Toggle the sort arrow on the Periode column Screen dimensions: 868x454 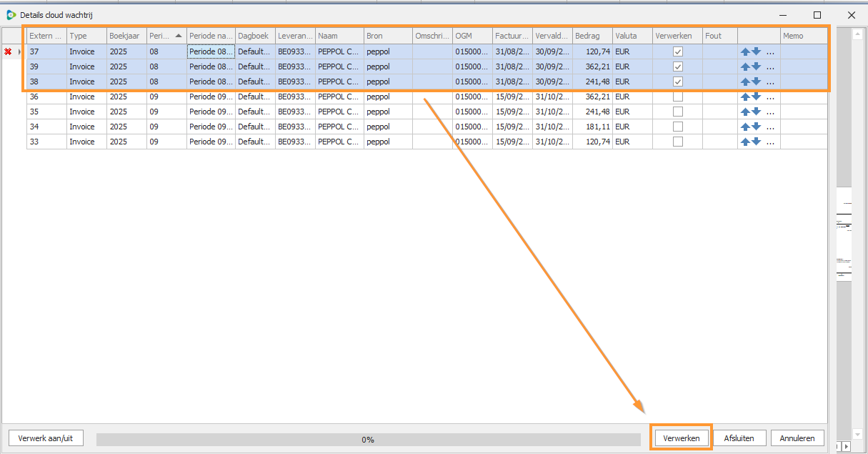point(177,36)
